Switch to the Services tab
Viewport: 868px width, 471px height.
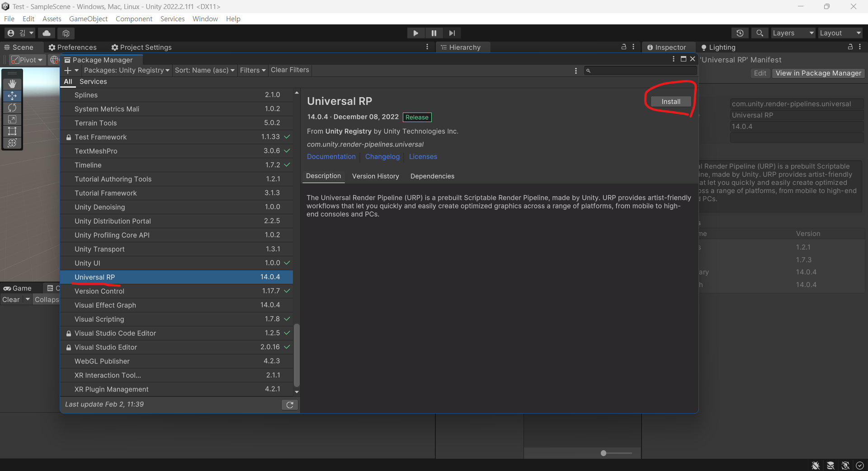tap(93, 82)
